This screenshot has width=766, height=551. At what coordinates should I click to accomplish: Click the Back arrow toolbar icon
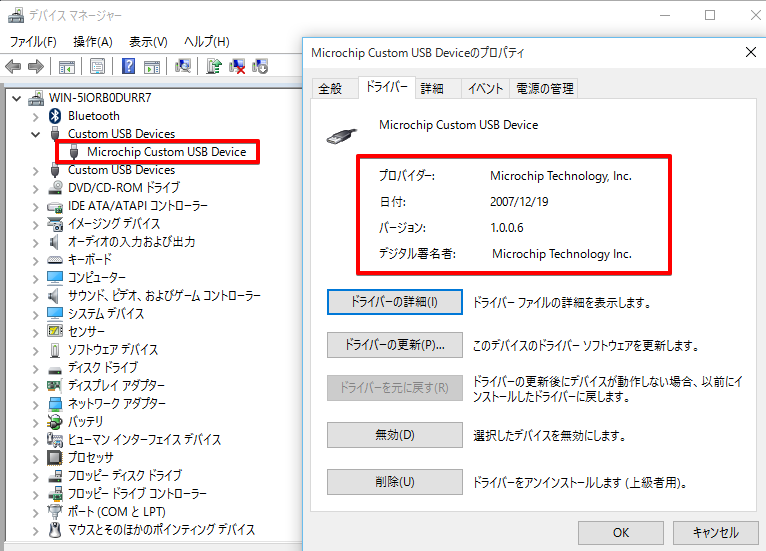[x=13, y=66]
